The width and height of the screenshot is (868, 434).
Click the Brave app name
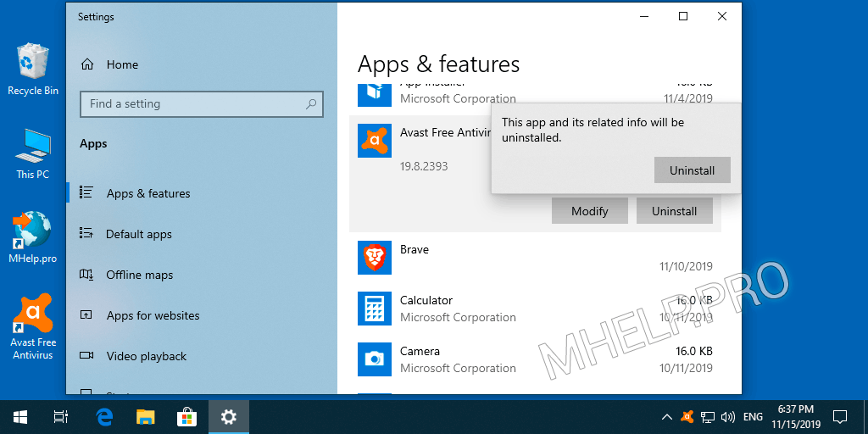[414, 250]
